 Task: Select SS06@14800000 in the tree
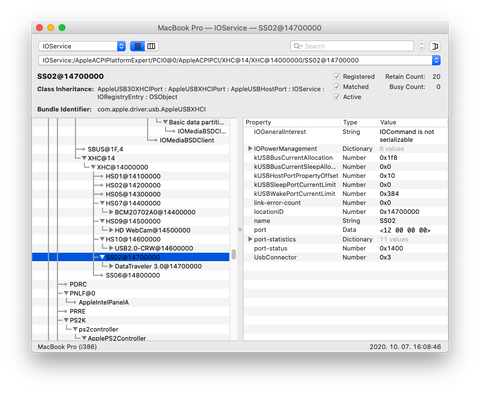[x=133, y=275]
